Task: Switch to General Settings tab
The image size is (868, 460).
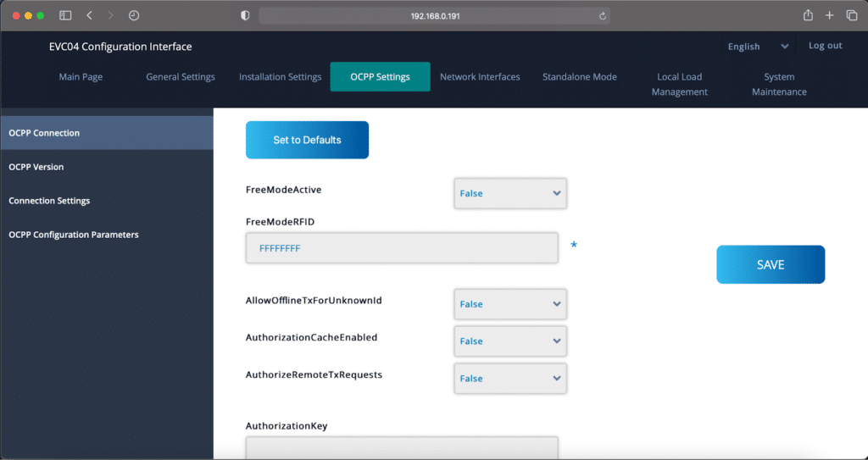Action: [181, 77]
